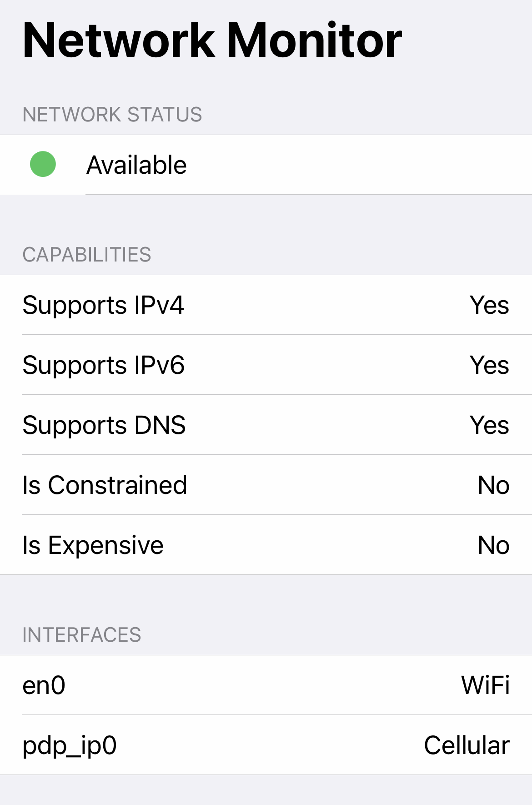Click the No beside Is Expensive

click(493, 545)
